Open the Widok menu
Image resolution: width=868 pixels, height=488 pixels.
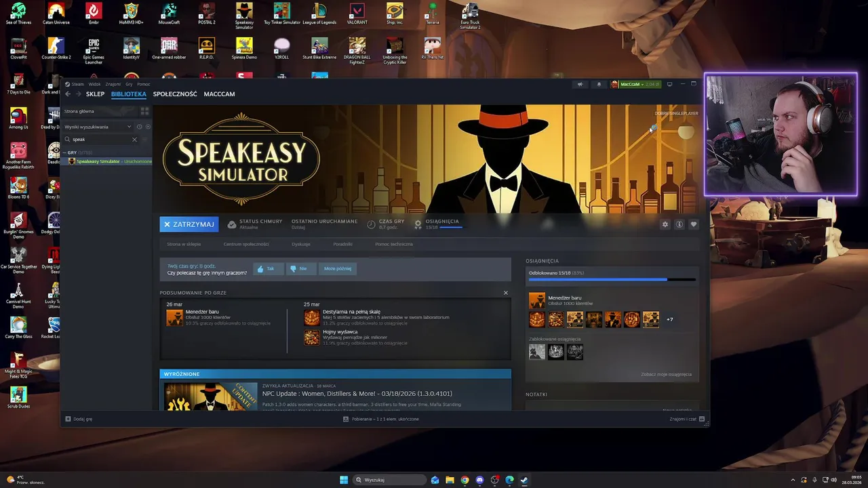[x=95, y=84]
